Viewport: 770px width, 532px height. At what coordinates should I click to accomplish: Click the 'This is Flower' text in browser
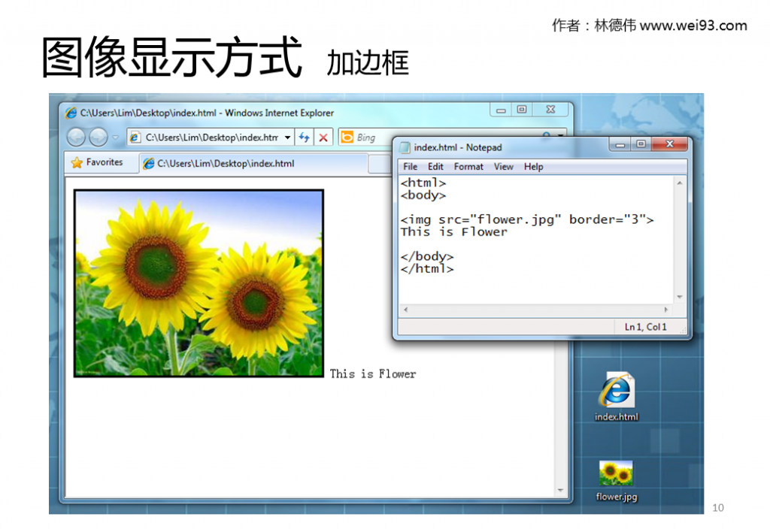pos(373,374)
